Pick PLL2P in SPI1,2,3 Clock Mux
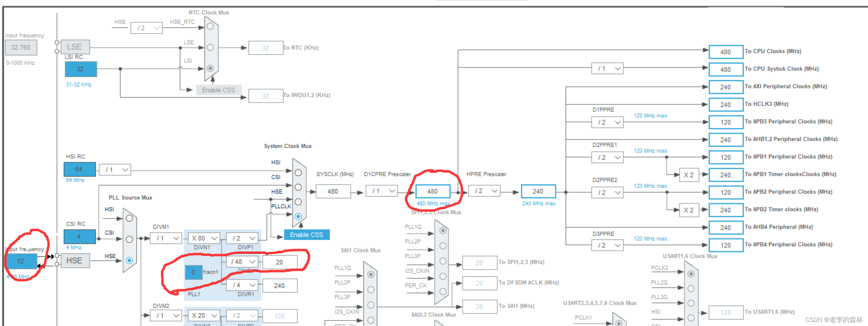 click(443, 246)
